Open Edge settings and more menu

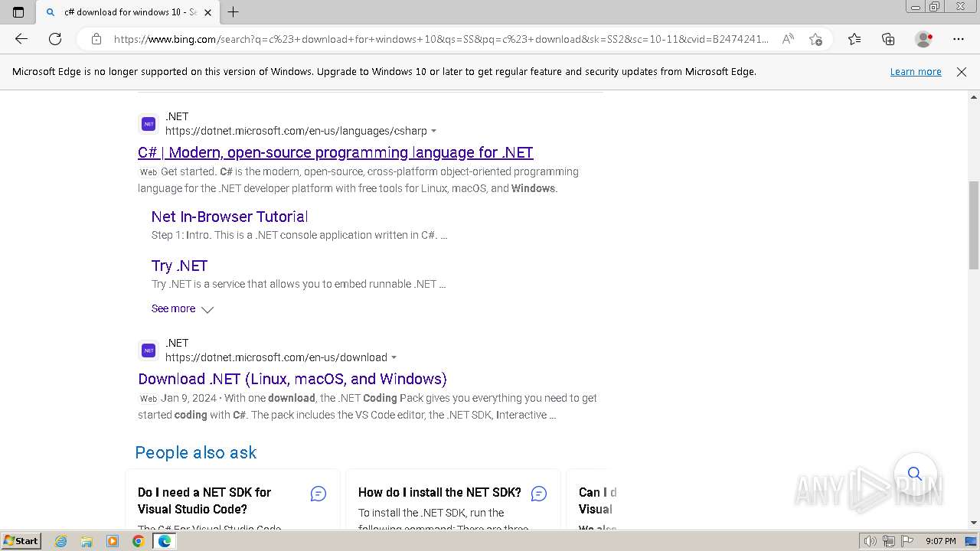[959, 39]
